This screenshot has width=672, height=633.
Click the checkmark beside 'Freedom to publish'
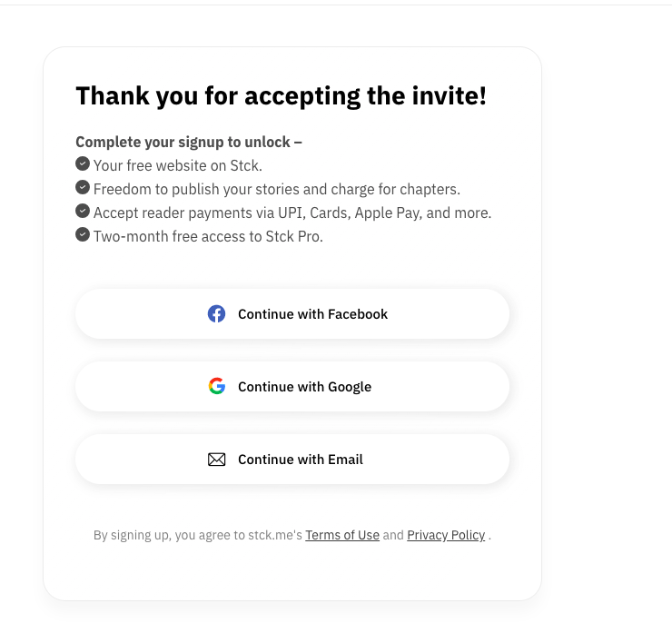(83, 187)
